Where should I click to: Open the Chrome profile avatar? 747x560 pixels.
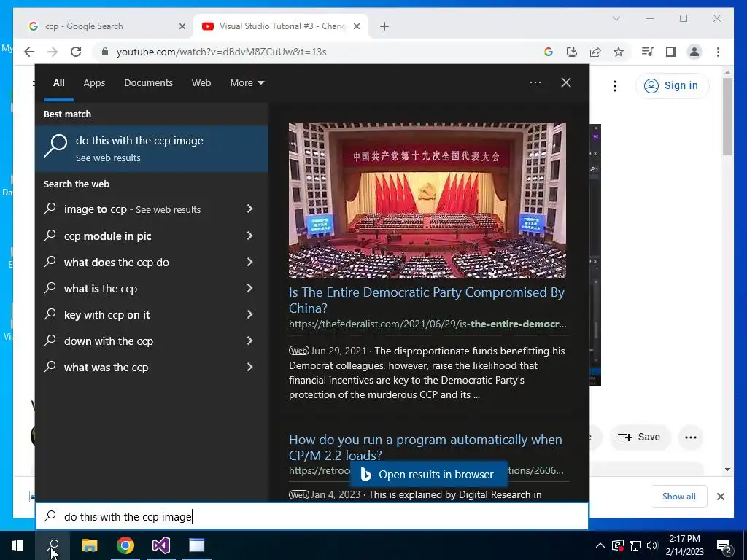694,52
